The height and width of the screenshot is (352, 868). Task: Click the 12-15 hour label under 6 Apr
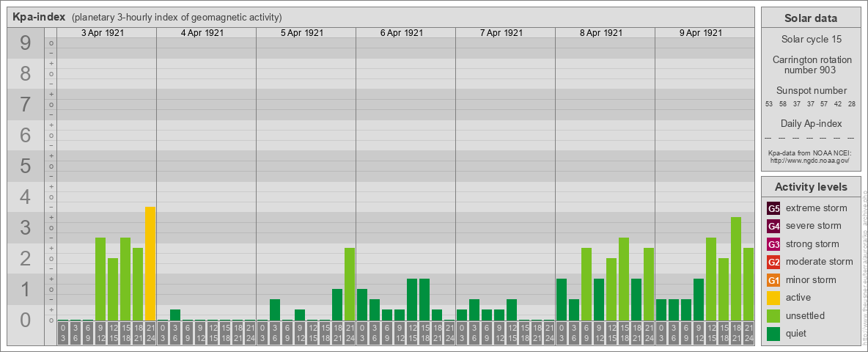pyautogui.click(x=412, y=334)
